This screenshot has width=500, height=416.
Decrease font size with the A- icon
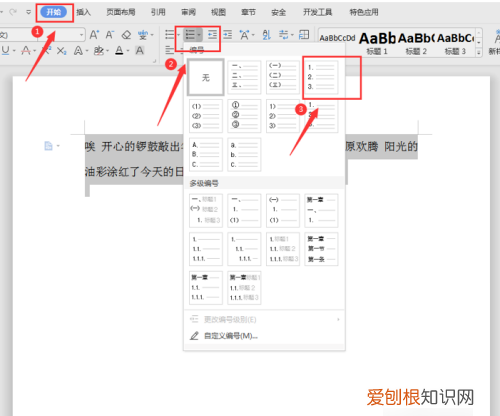pos(110,34)
